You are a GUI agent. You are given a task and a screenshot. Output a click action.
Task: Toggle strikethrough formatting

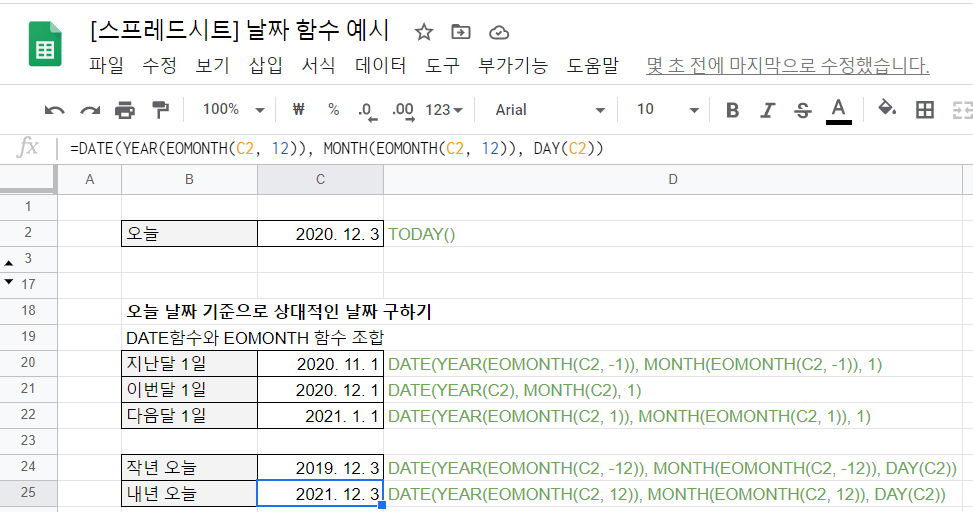(x=802, y=110)
